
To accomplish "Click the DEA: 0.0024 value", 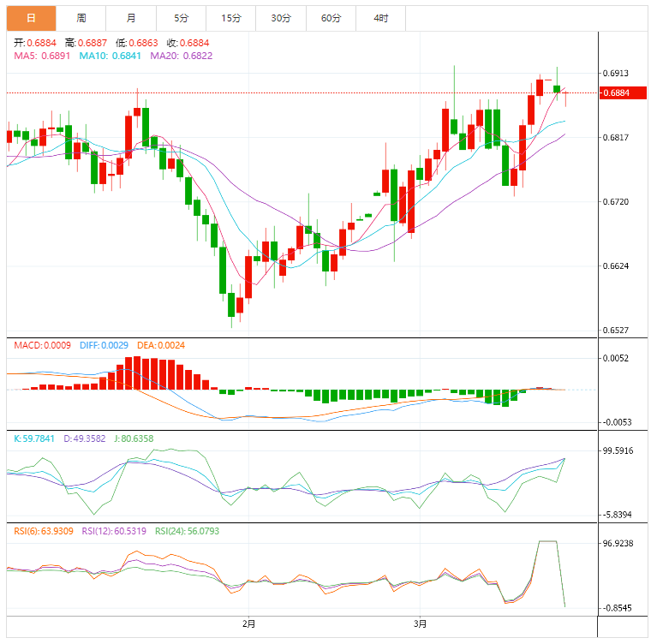I will click(161, 345).
